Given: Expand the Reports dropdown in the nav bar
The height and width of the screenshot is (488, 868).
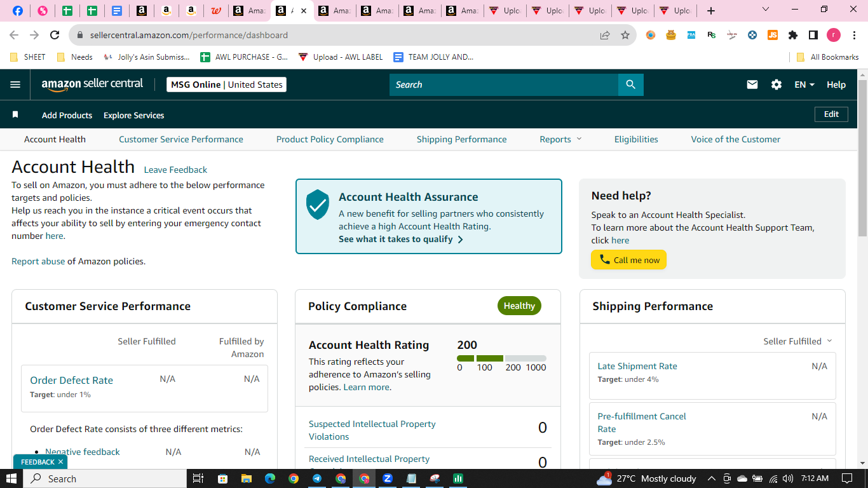Looking at the screenshot, I should point(560,139).
